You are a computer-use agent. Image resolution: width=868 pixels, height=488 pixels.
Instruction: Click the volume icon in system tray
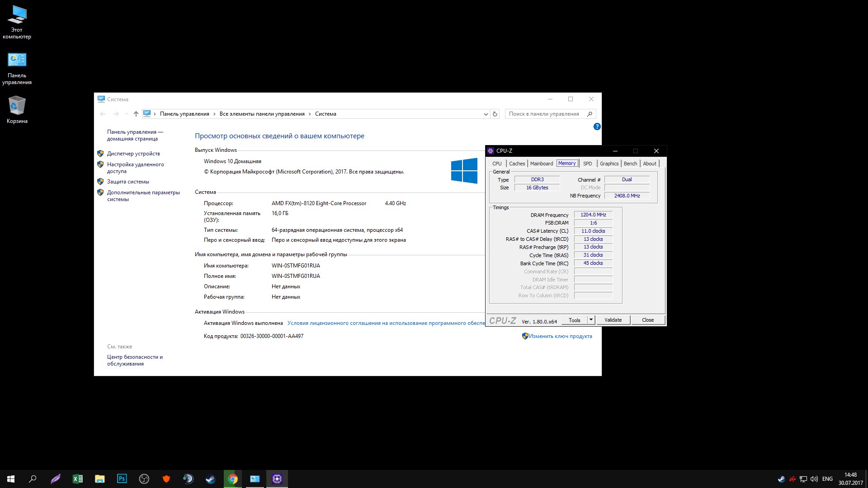pyautogui.click(x=814, y=479)
